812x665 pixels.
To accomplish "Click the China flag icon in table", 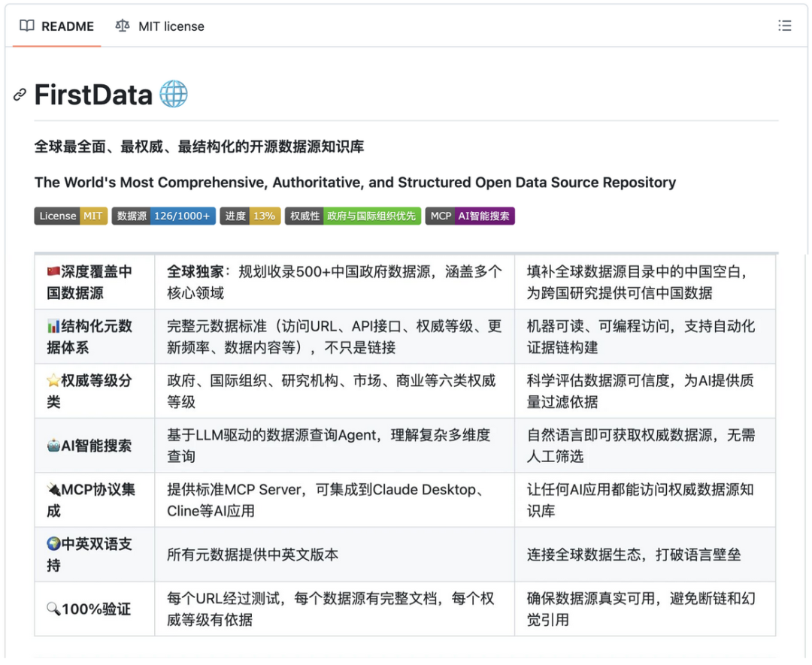I will click(53, 272).
